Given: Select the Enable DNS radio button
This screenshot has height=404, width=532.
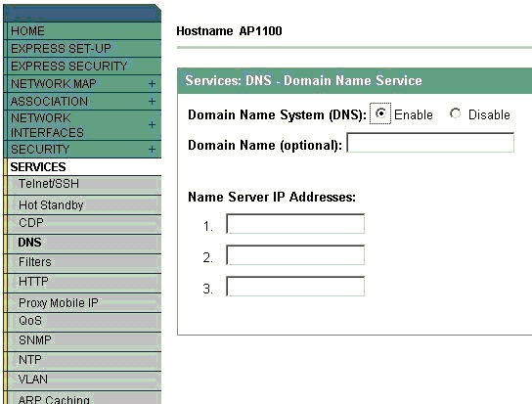Looking at the screenshot, I should [381, 113].
